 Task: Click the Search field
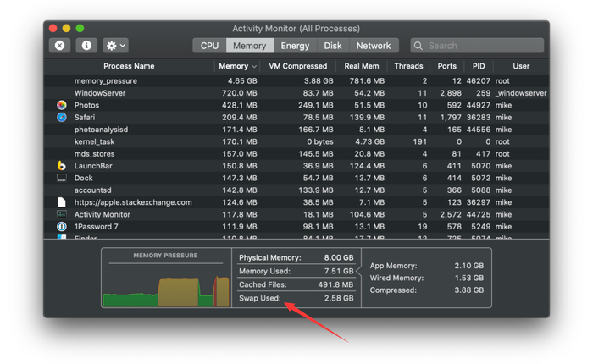[477, 46]
